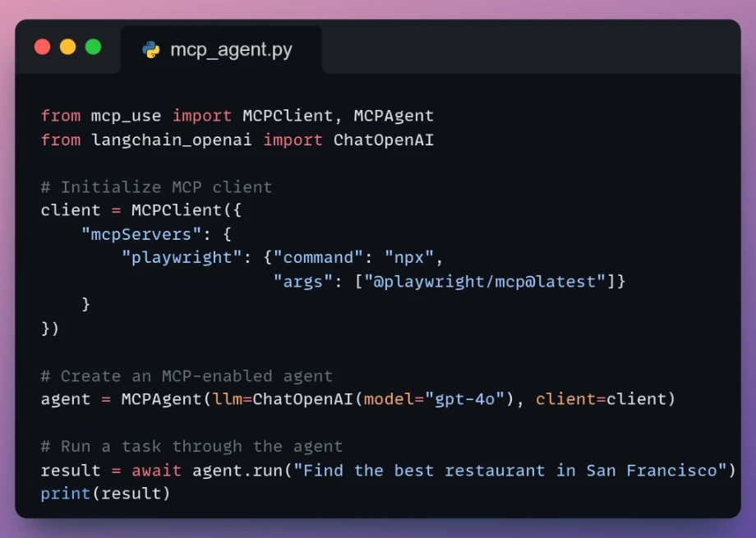Click the green maximize window dot
756x538 pixels.
[93, 47]
